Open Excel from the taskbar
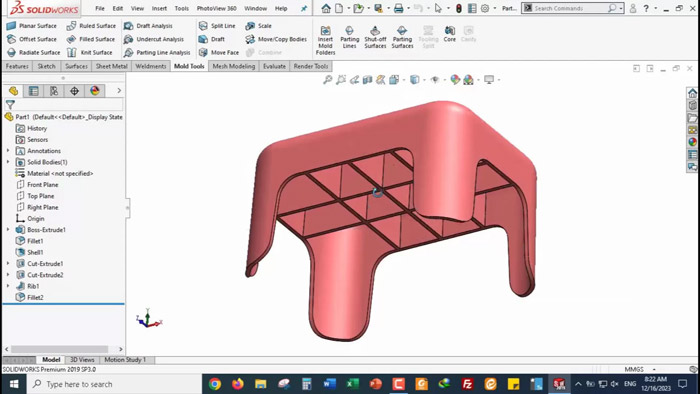Image resolution: width=700 pixels, height=394 pixels. pos(353,384)
